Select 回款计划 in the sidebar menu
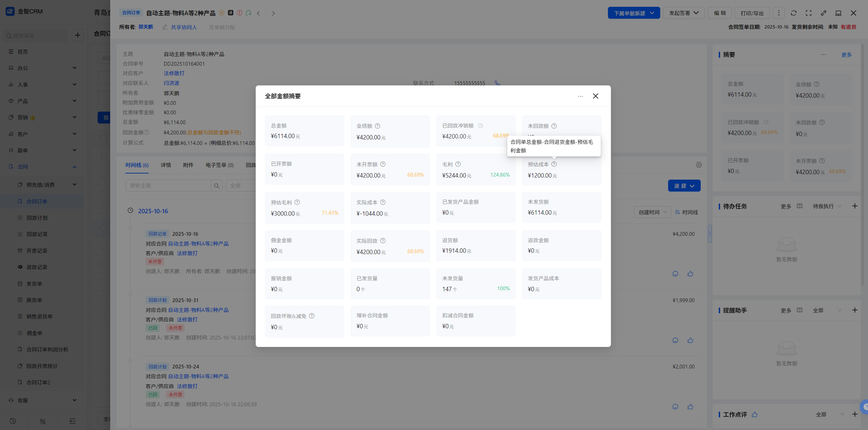 pos(37,218)
